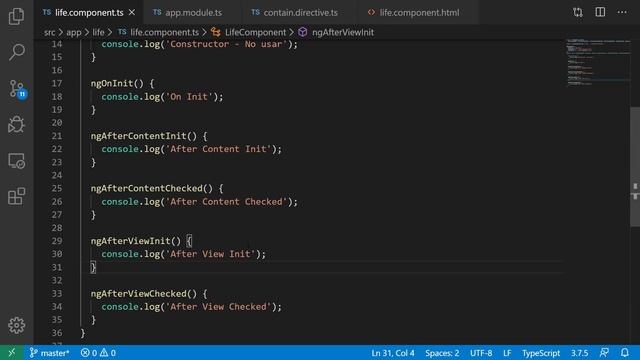Change file encoding via UTF-8

[481, 353]
